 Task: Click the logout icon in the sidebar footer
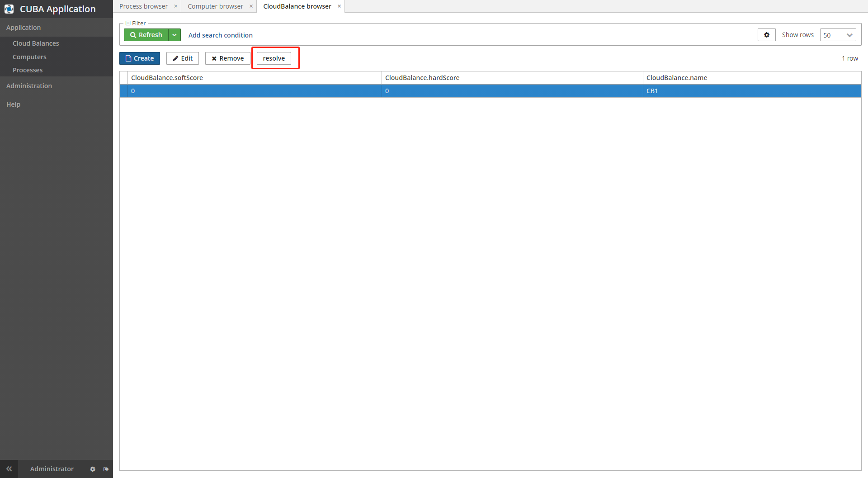(x=106, y=469)
